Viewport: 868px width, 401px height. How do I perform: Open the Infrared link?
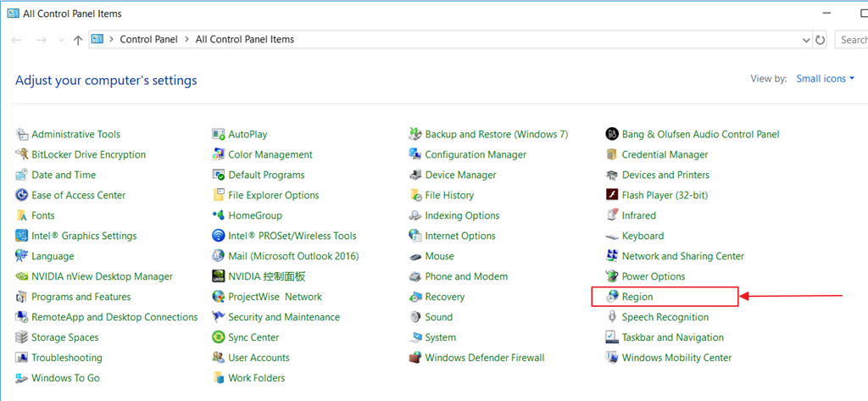[639, 215]
